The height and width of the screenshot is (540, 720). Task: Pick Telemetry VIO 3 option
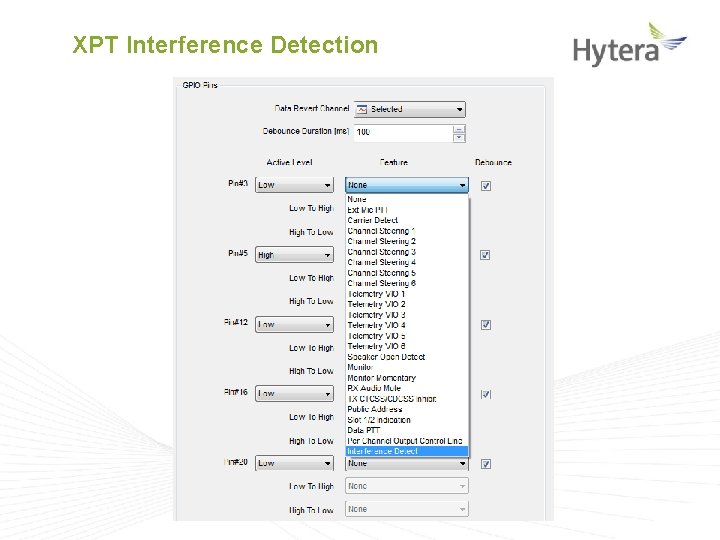click(406, 315)
